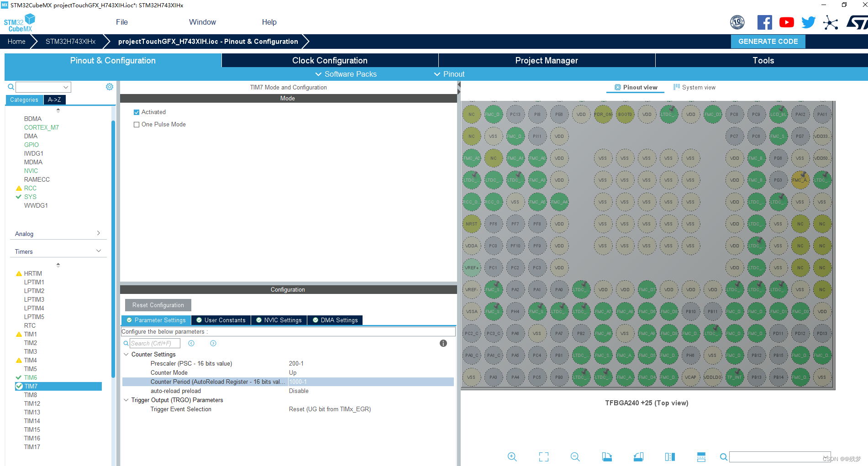Image resolution: width=868 pixels, height=466 pixels.
Task: Go to Home breadcrumb
Action: coord(16,41)
